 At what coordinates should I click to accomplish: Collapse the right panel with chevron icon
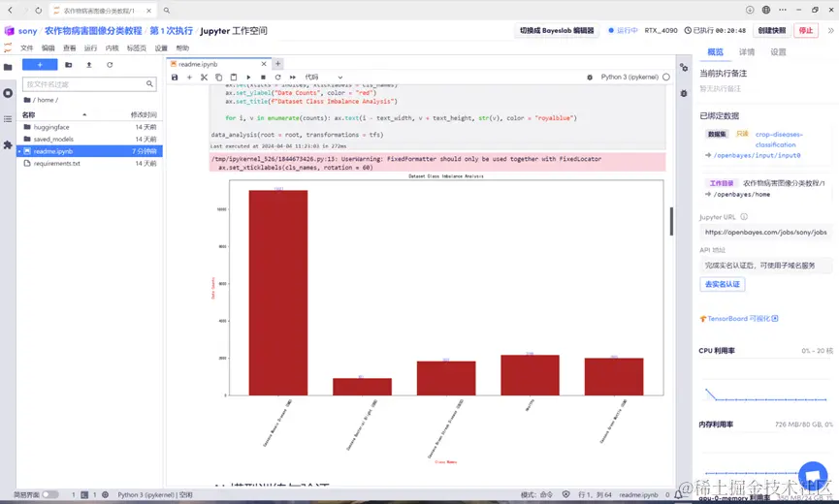[x=830, y=30]
